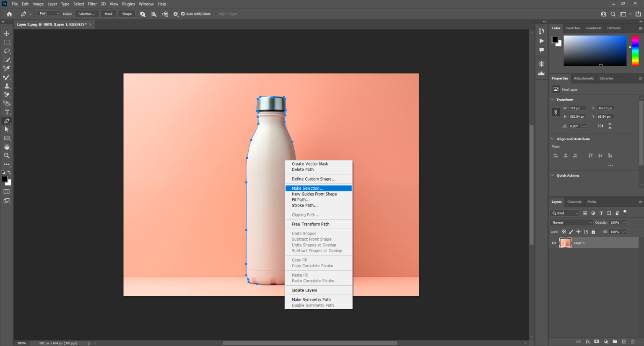The height and width of the screenshot is (346, 644).
Task: Collapse the Transform section in Properties
Action: pos(552,99)
